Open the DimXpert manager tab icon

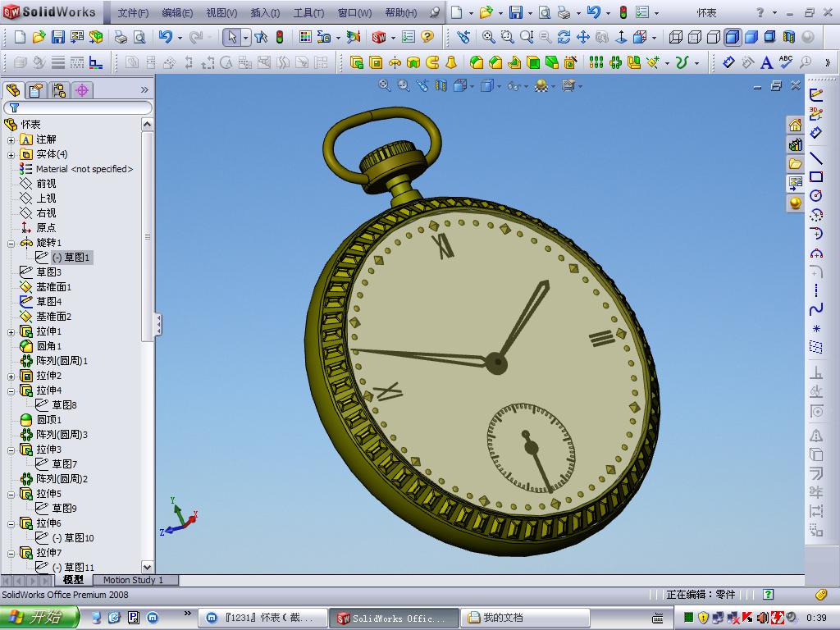point(82,90)
